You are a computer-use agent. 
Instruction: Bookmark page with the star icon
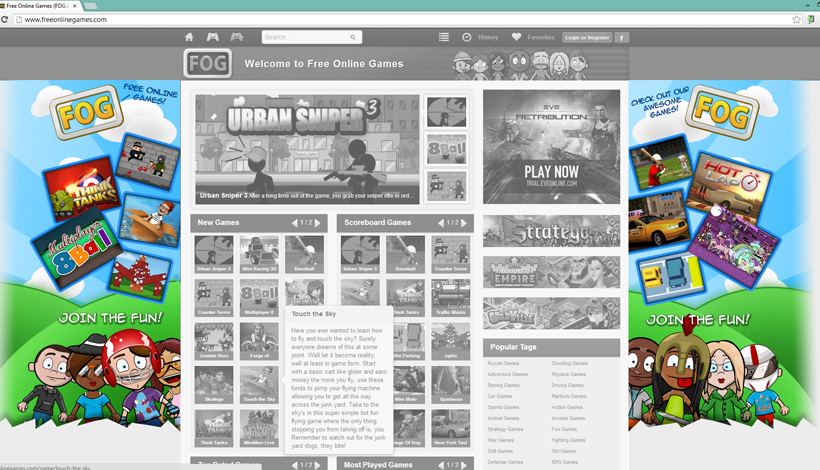click(796, 19)
